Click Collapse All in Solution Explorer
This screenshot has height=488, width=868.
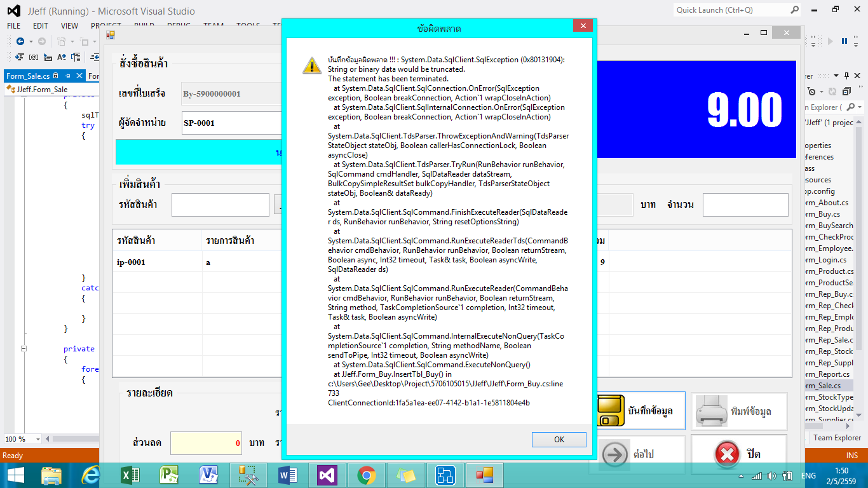[x=845, y=91]
